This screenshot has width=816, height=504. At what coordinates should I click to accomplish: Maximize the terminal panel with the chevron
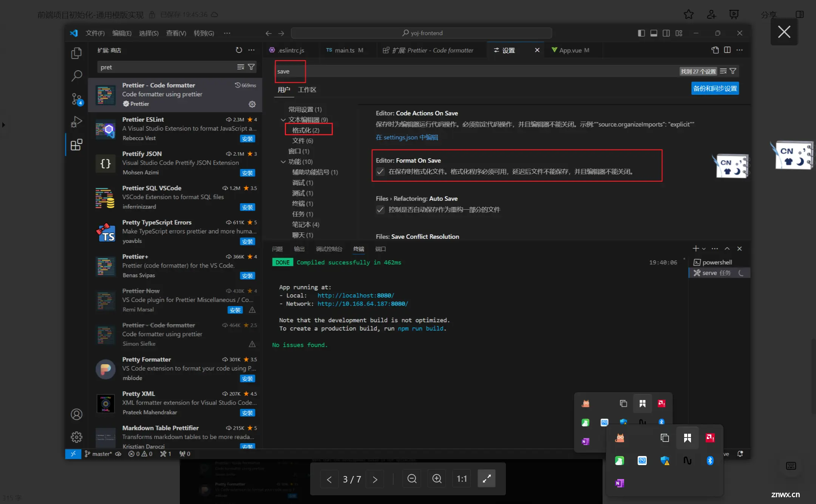pos(727,249)
